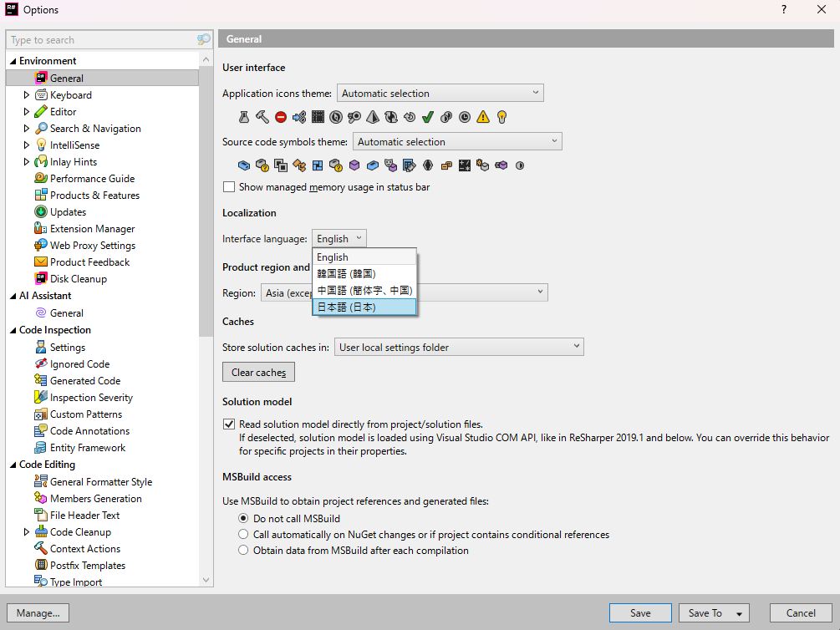
Task: Click the red stop icon in the theme preview
Action: click(x=281, y=117)
